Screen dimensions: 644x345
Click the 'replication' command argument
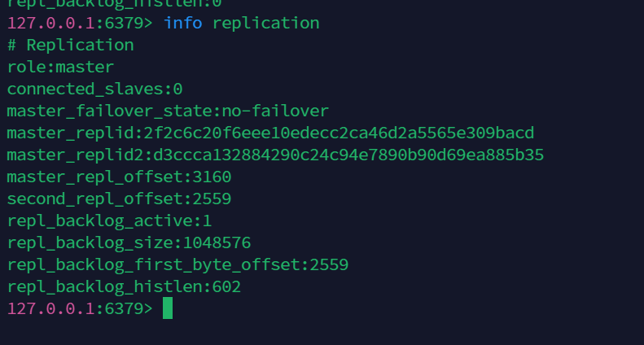coord(265,23)
